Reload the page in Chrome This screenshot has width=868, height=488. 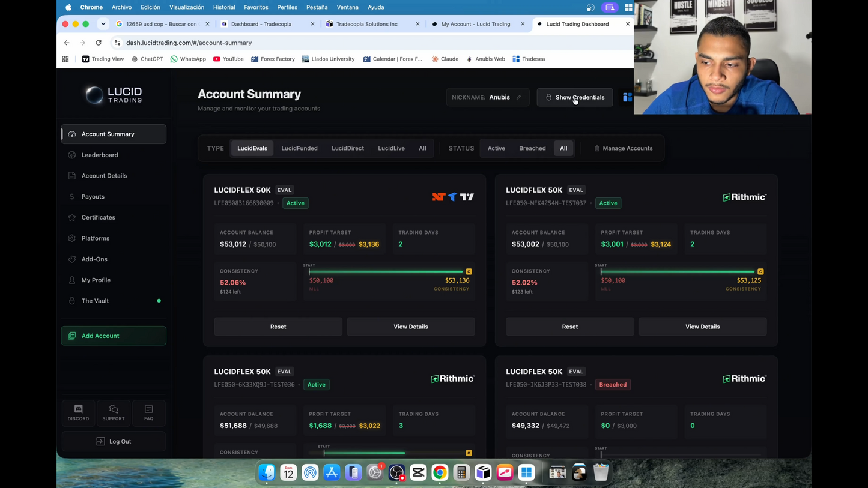99,43
